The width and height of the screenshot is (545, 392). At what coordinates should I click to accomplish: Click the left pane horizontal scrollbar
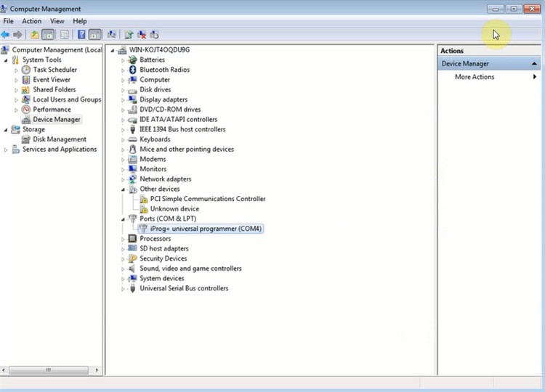pos(51,369)
